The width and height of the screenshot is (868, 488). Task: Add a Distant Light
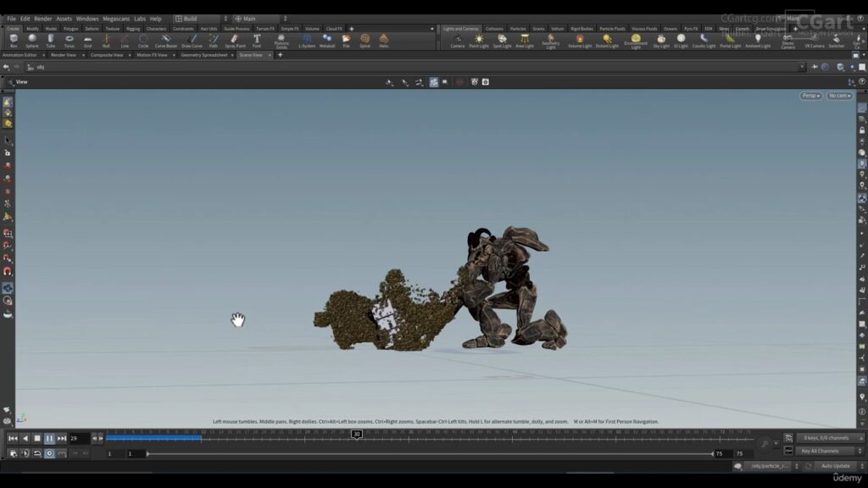[x=607, y=41]
